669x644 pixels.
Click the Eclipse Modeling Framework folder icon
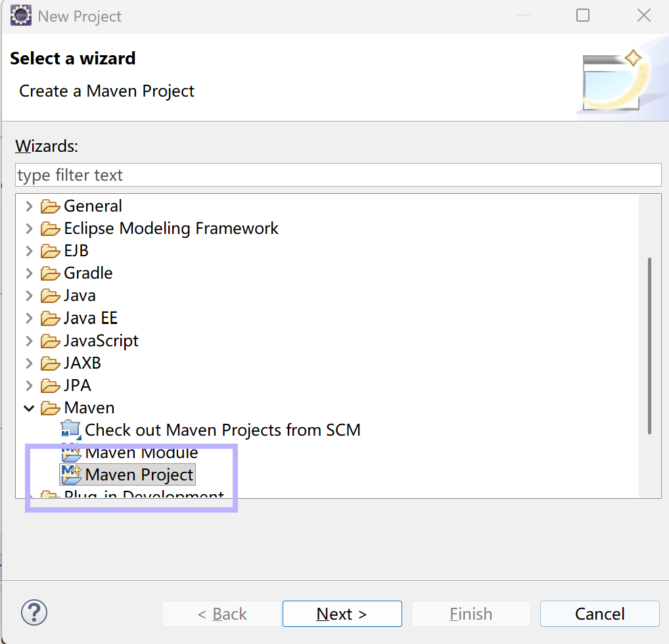50,229
